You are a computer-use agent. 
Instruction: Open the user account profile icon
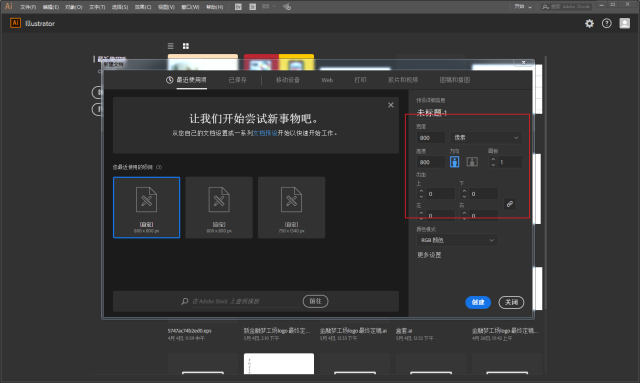coord(624,23)
